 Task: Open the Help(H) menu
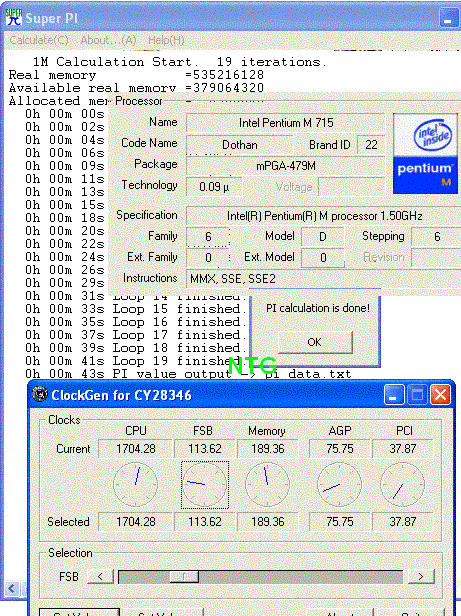(x=166, y=40)
